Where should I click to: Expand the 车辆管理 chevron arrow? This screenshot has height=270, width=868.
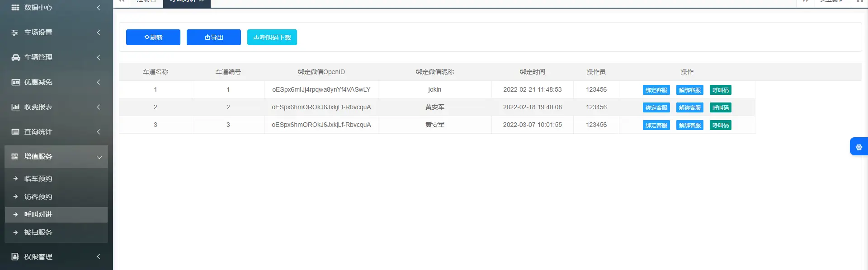(99, 57)
